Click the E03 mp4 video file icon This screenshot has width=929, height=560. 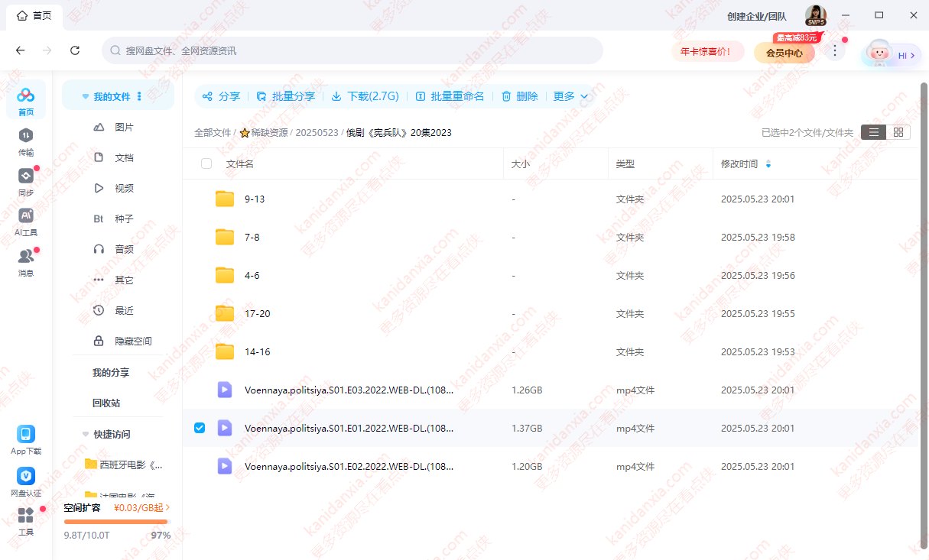click(x=224, y=390)
